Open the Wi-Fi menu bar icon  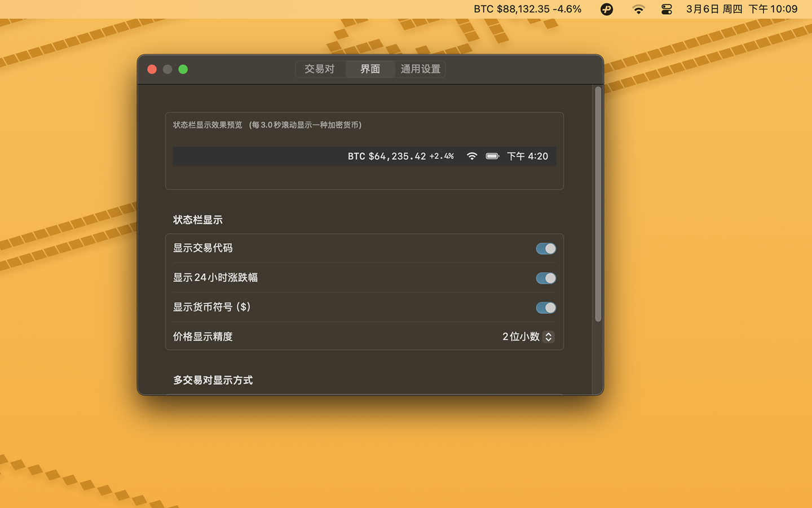[638, 9]
